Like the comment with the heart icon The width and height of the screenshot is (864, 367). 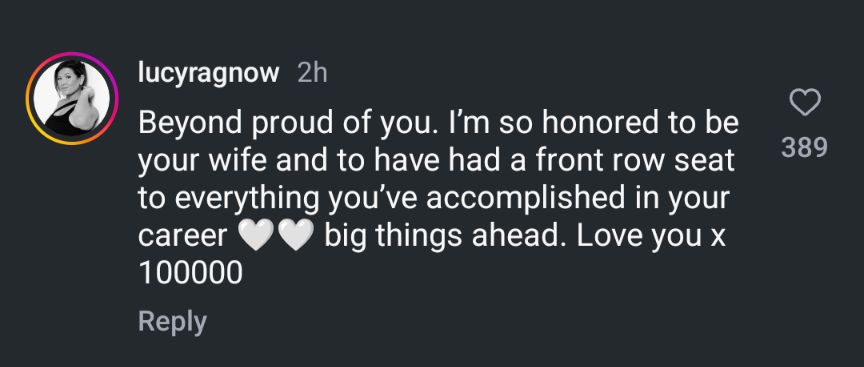(805, 103)
